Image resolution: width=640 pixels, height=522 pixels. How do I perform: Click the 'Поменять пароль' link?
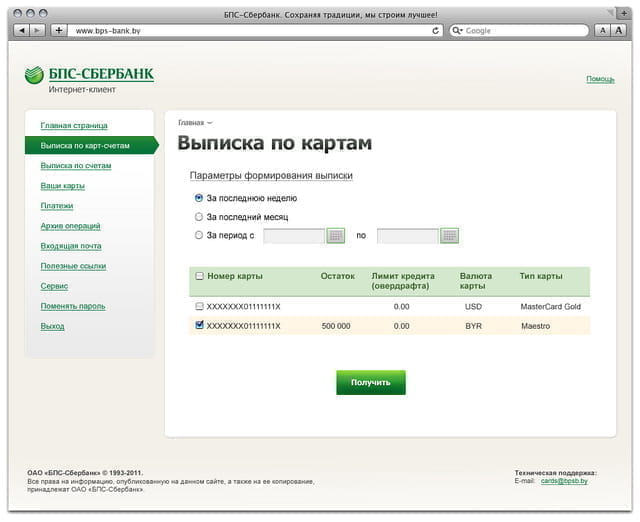pyautogui.click(x=73, y=306)
